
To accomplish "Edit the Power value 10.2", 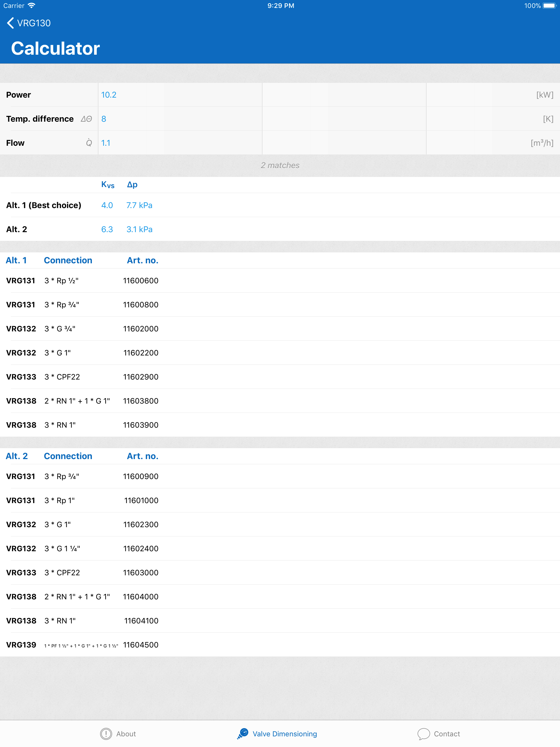I will point(109,95).
